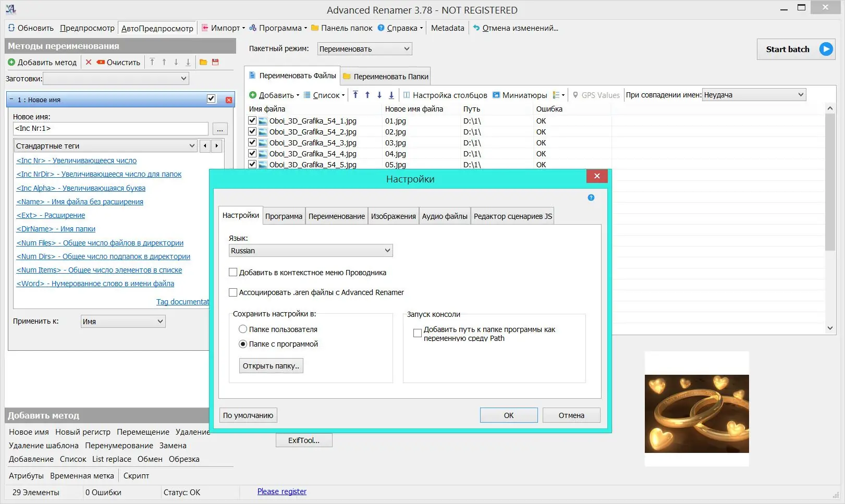Uncheck file Oboi_3D_Grafika_54_1.jpg
The height and width of the screenshot is (504, 845).
tap(252, 120)
